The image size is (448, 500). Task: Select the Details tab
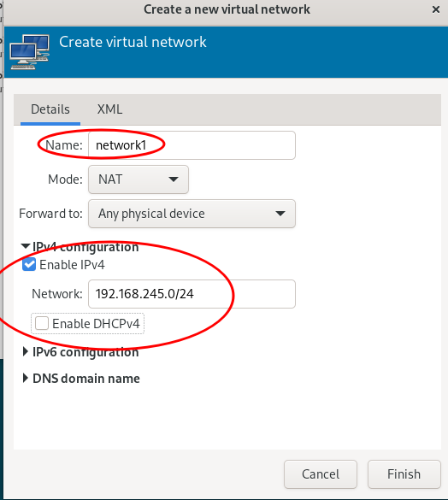50,109
